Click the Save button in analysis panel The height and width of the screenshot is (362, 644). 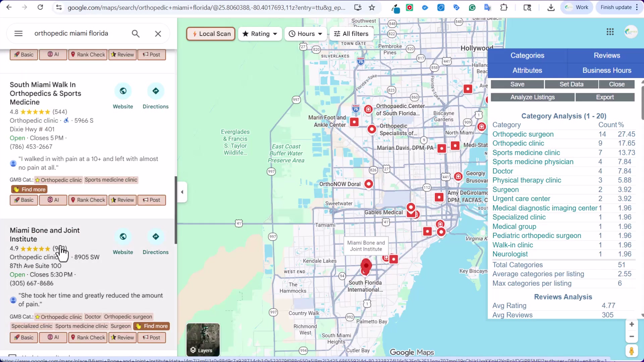coord(517,84)
